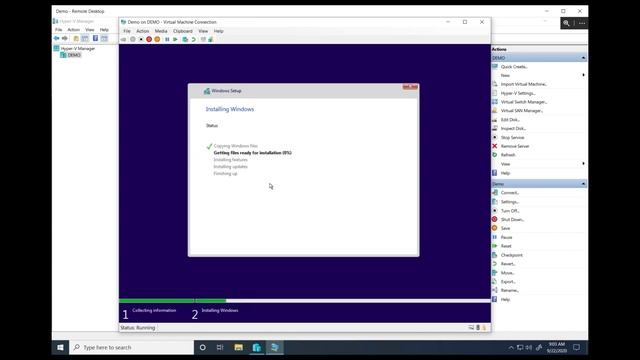
Task: Open more options ellipsis in Remote Desktop
Action: click(582, 23)
